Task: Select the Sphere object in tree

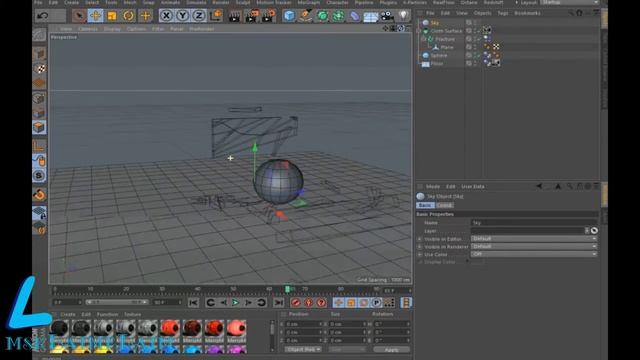Action: 439,56
